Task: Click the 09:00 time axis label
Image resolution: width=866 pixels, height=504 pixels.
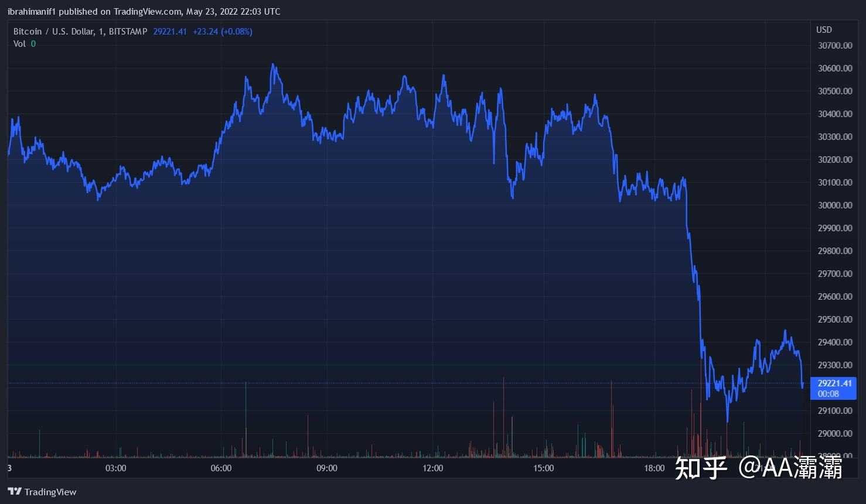Action: (x=326, y=468)
